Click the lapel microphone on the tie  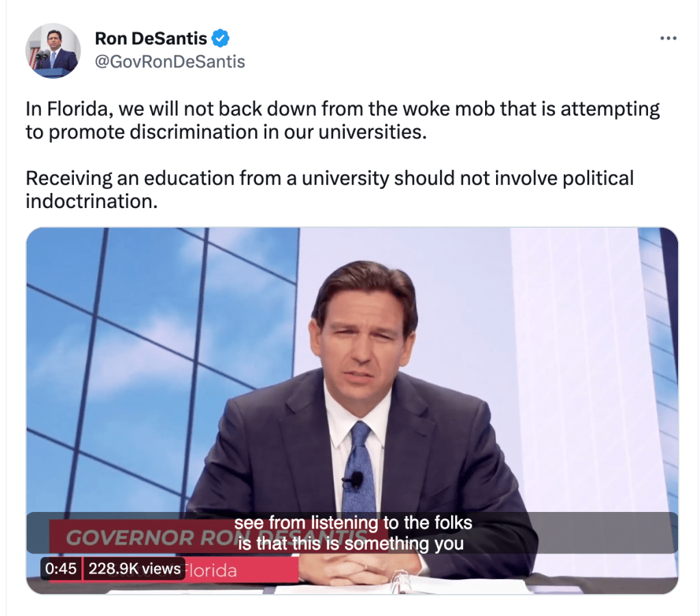point(354,480)
